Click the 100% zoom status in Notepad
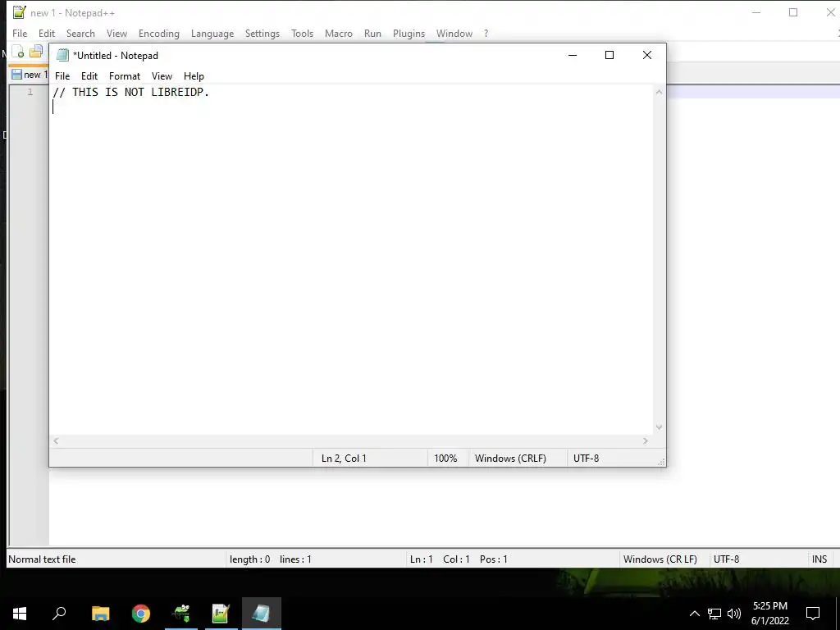The height and width of the screenshot is (630, 840). (x=445, y=459)
